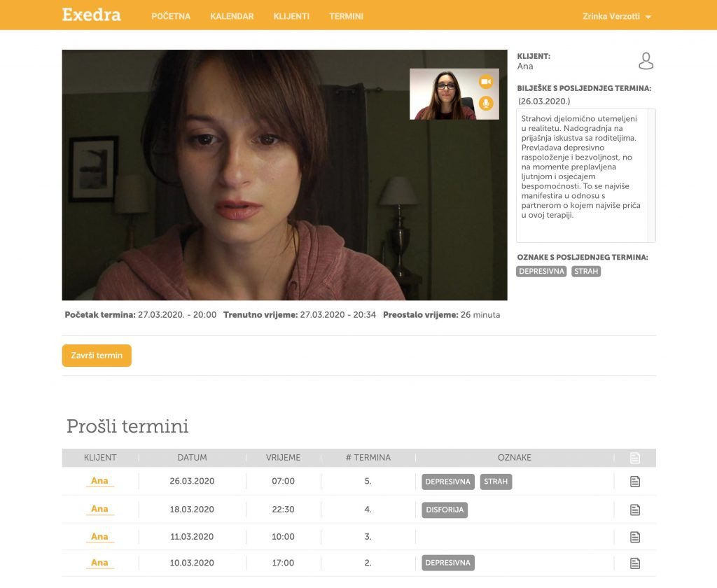The width and height of the screenshot is (717, 588).
Task: Click DISFORIJA tag in 18.03.2020 row
Action: pyautogui.click(x=445, y=510)
